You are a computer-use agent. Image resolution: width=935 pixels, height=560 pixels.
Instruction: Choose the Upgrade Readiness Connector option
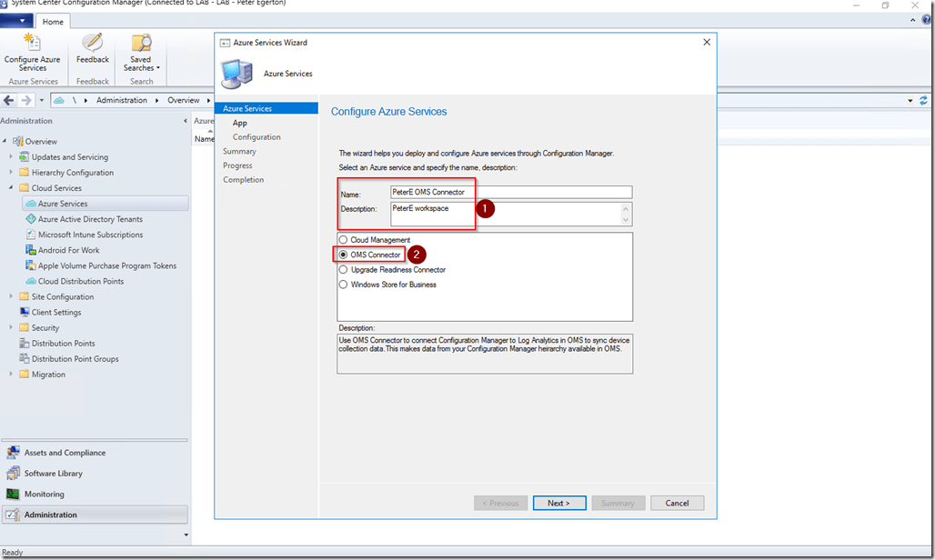click(343, 270)
